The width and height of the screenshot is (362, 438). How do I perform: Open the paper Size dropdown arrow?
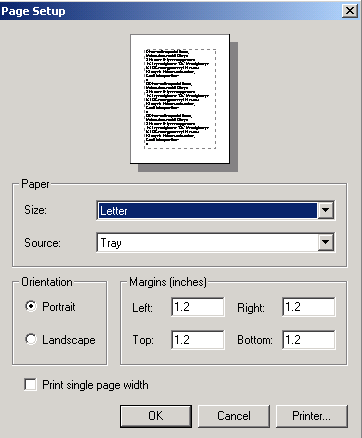tap(325, 210)
